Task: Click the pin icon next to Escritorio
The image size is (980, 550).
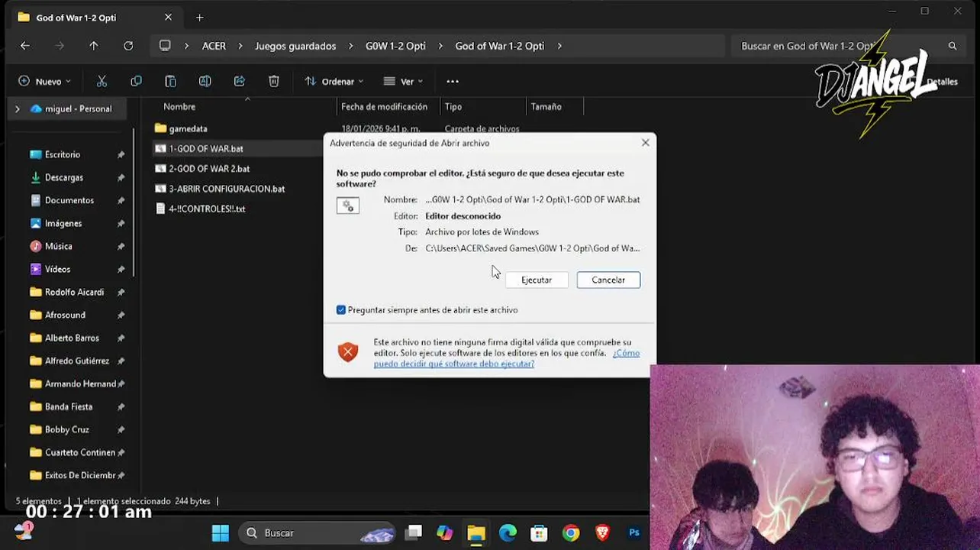Action: click(121, 154)
